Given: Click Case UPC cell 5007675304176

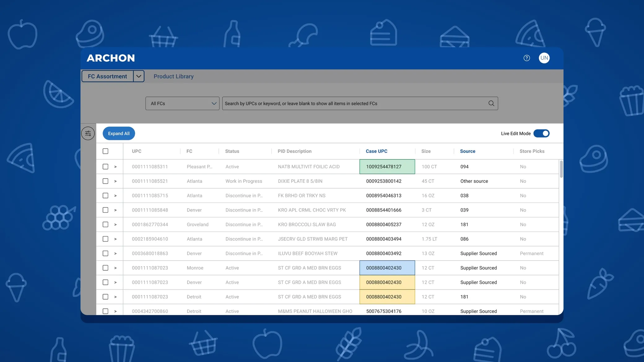Looking at the screenshot, I should tap(384, 311).
